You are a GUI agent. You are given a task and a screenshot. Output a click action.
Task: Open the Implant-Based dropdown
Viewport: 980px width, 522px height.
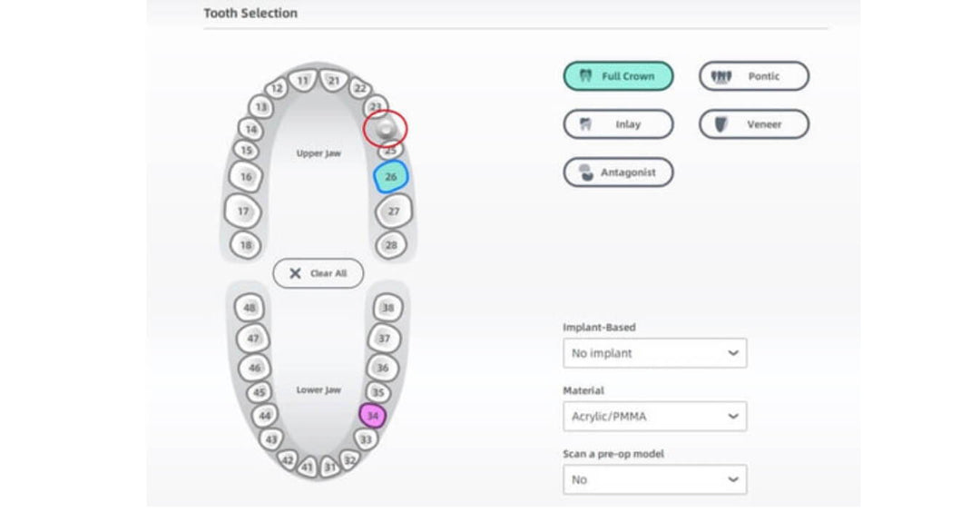654,353
